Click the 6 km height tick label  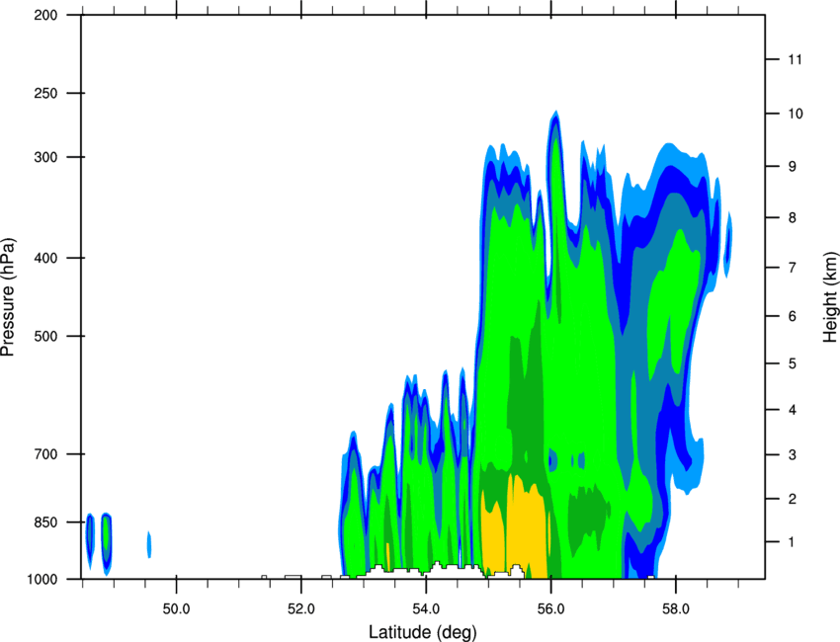pos(793,316)
